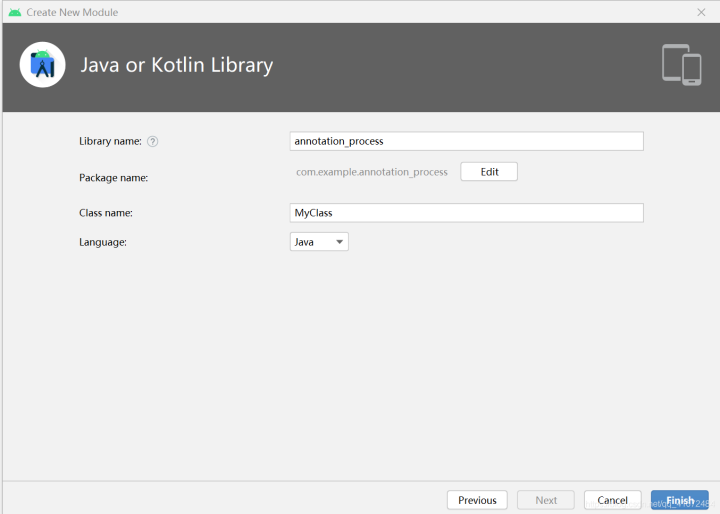Screen dimensions: 720x514
Task: Click the com.example.annotation_process package text
Action: pos(371,172)
